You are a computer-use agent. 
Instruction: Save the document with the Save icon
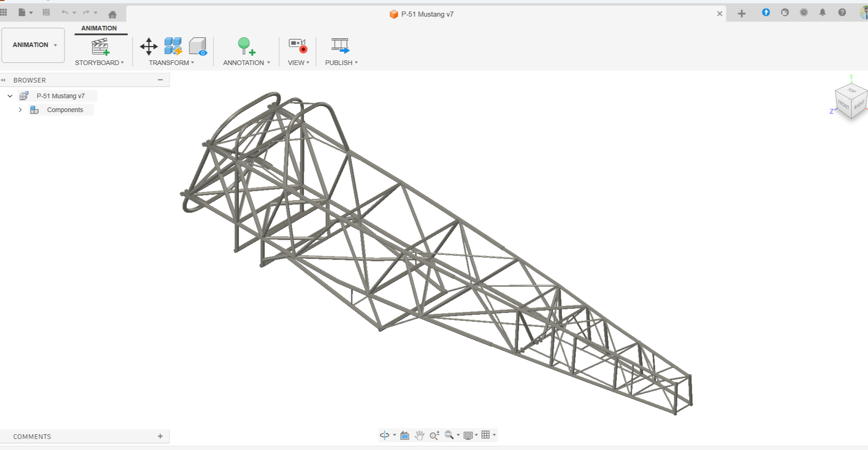click(x=46, y=12)
